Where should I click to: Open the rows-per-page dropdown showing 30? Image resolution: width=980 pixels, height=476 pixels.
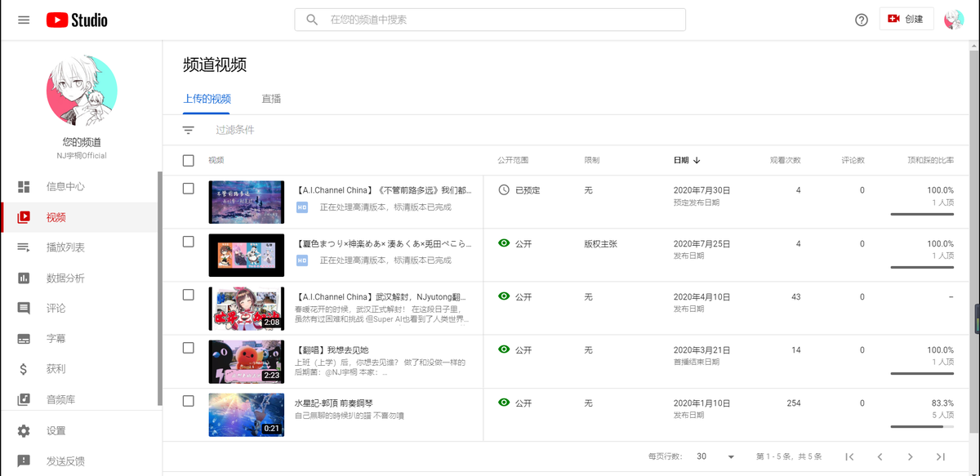pos(716,456)
